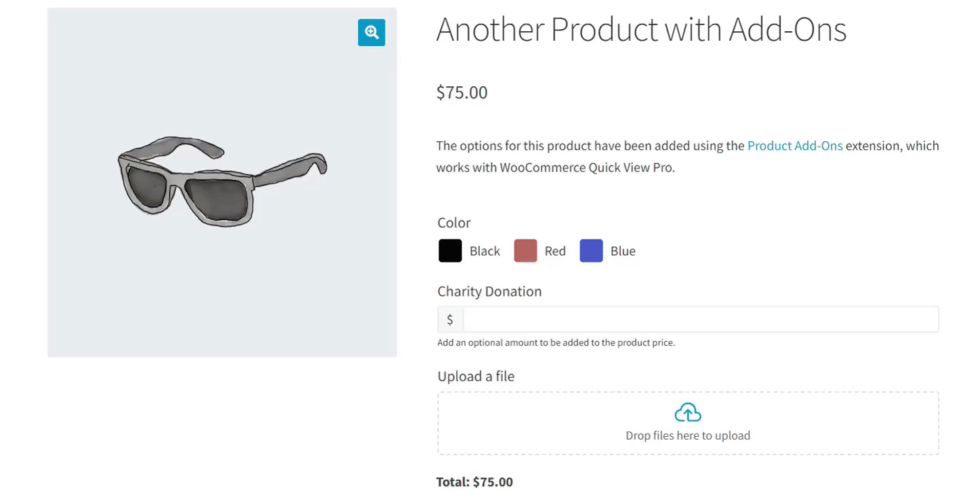Click the cloud upload icon
This screenshot has width=980, height=502.
click(x=688, y=412)
